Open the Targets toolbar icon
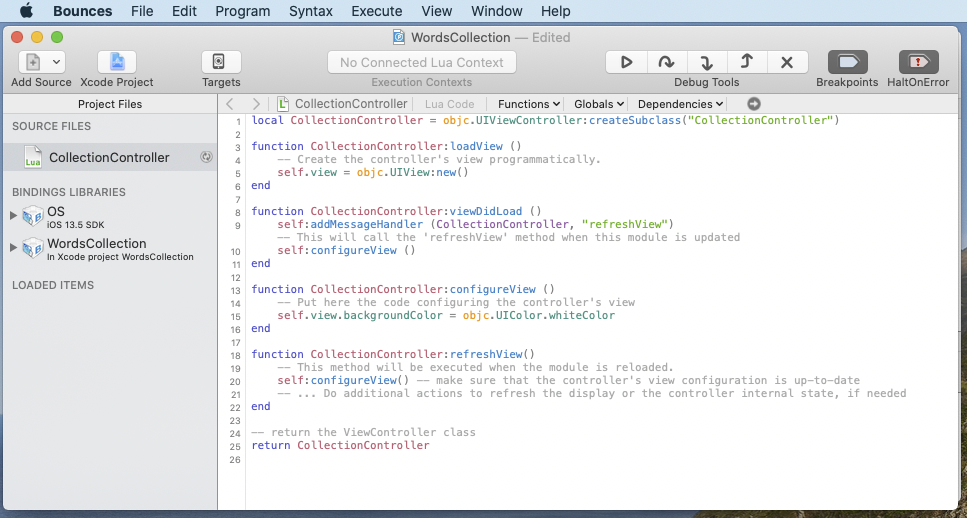967x518 pixels. pyautogui.click(x=221, y=62)
